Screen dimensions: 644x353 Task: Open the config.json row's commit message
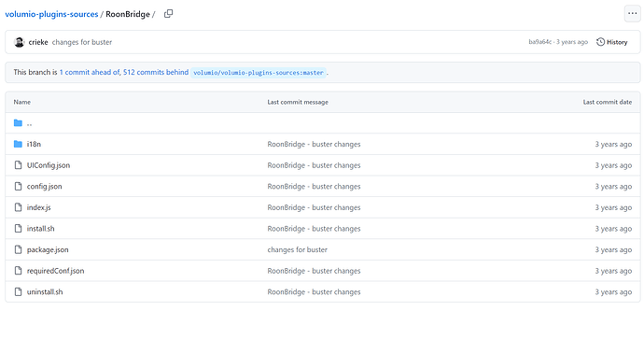(x=314, y=186)
